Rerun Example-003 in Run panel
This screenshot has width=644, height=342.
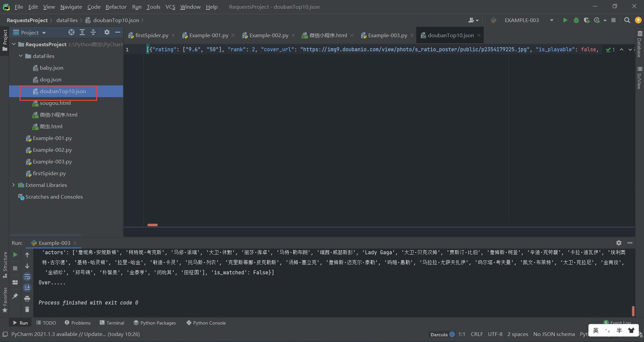(x=15, y=255)
